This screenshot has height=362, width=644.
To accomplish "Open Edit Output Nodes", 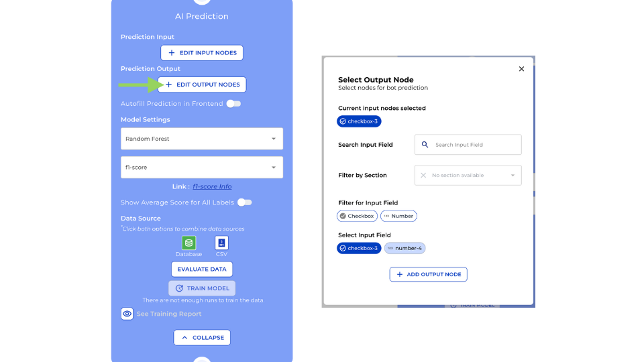I will 202,84.
